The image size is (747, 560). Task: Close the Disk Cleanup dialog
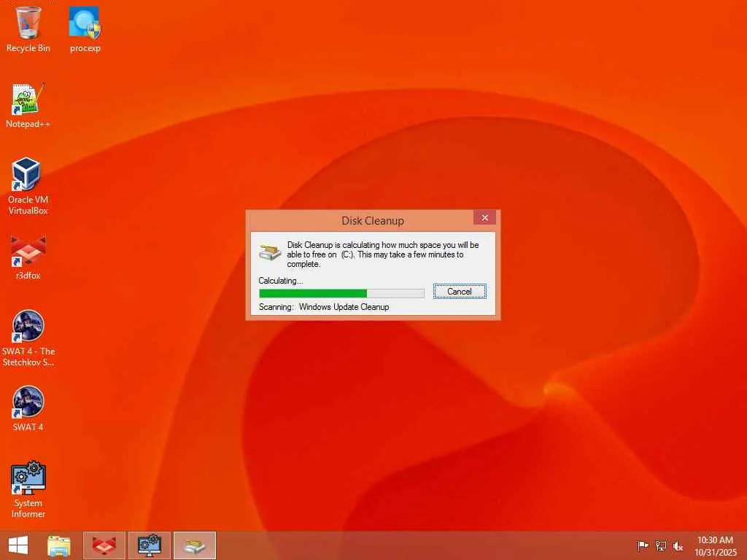click(x=484, y=217)
